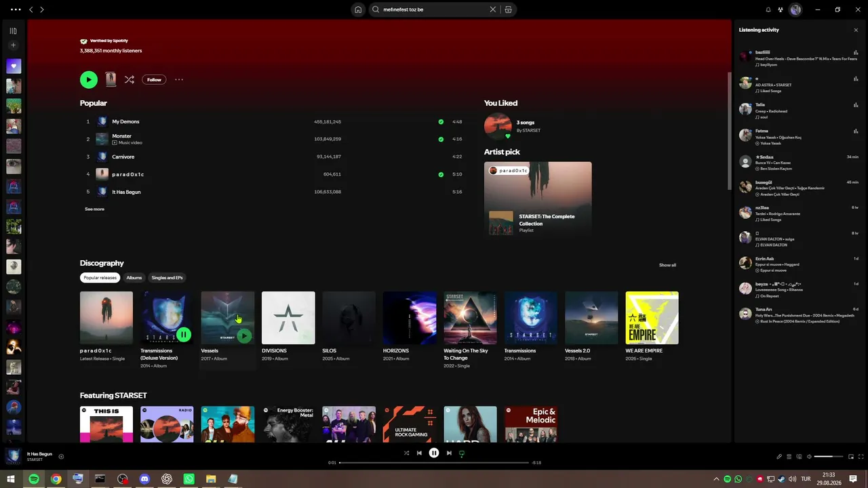
Task: Open Connect to a device icon
Action: tap(799, 456)
